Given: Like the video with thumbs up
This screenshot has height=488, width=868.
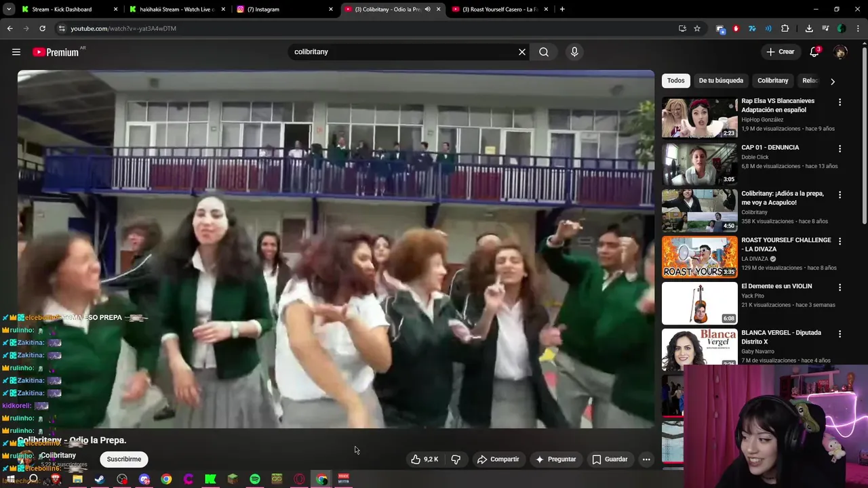Looking at the screenshot, I should pos(425,460).
